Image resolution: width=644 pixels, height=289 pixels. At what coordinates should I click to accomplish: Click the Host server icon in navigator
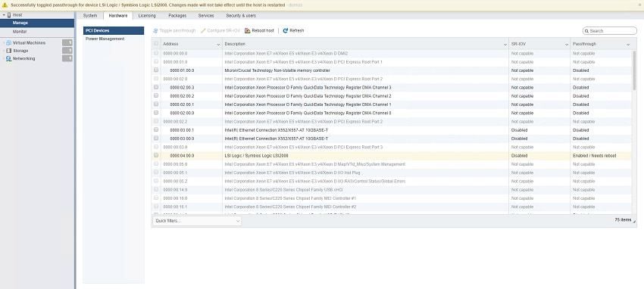(x=8, y=15)
